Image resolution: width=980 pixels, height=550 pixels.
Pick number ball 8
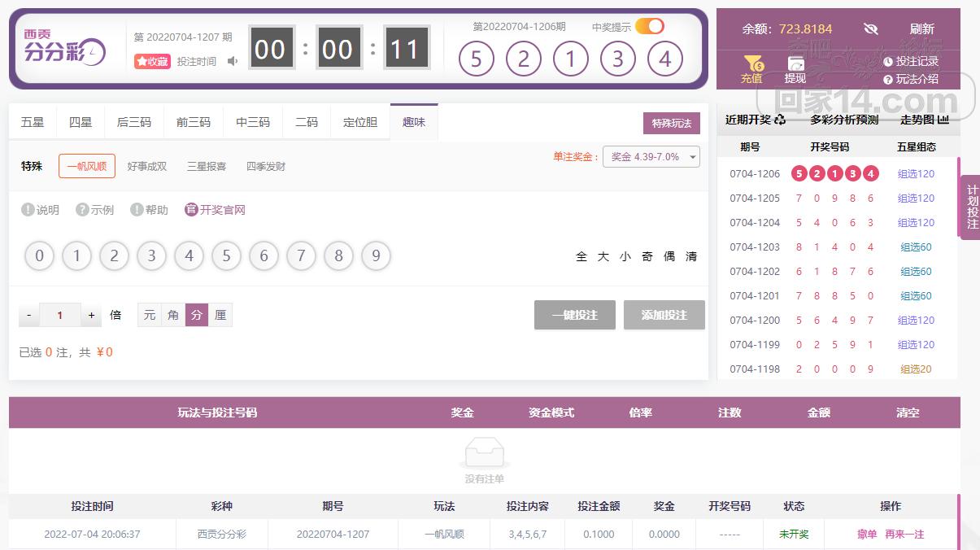tap(338, 256)
